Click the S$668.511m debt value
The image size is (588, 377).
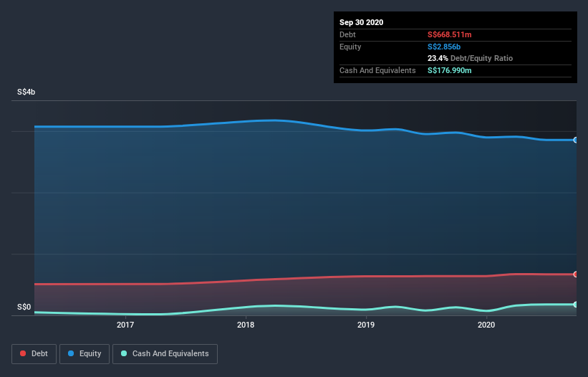[450, 34]
